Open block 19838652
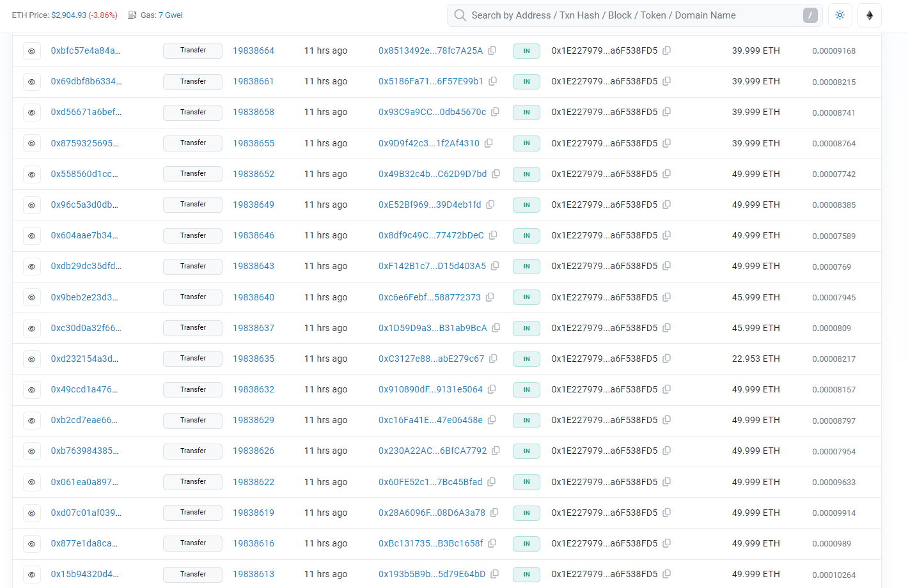This screenshot has width=908, height=588. coord(253,174)
